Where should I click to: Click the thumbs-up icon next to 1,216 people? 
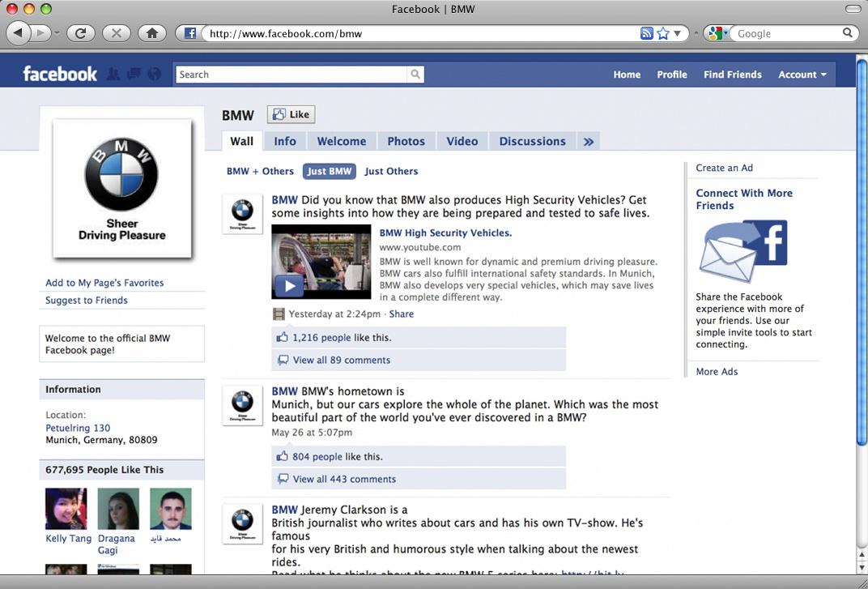tap(283, 337)
